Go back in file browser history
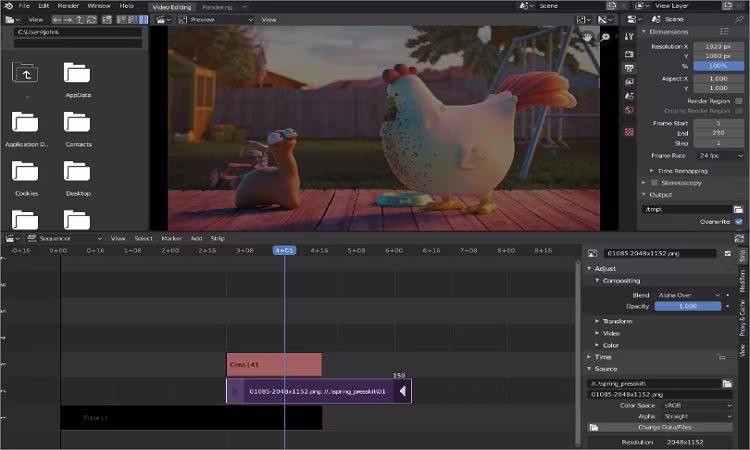The image size is (750, 450). 57,20
